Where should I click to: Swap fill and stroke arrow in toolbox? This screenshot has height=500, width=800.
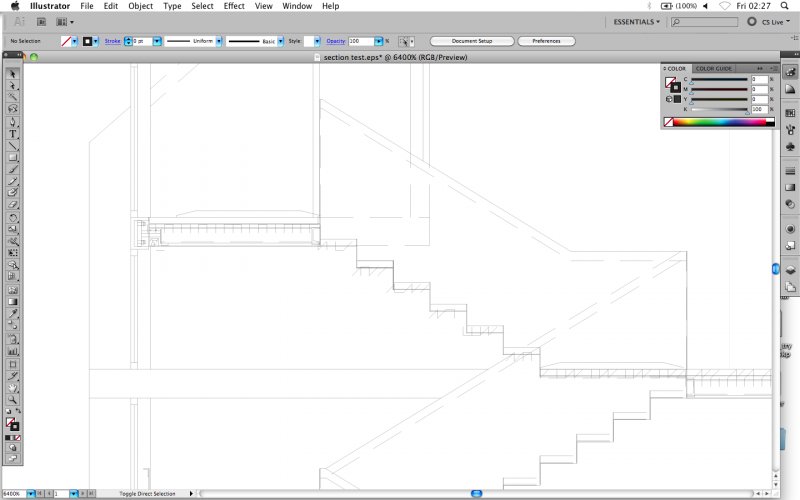pos(18,411)
